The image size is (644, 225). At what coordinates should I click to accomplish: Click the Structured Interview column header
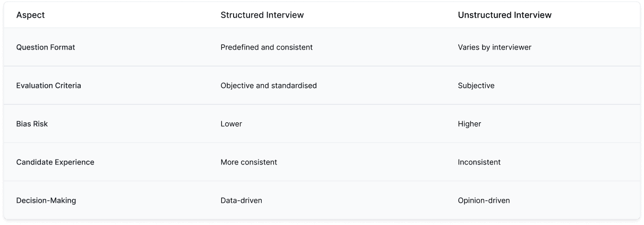262,15
